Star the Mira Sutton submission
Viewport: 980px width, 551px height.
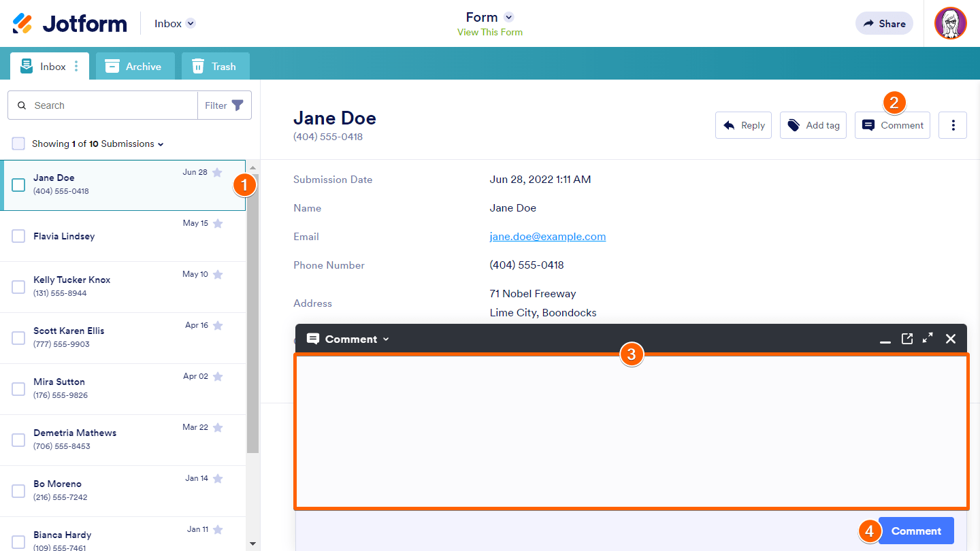pyautogui.click(x=218, y=376)
